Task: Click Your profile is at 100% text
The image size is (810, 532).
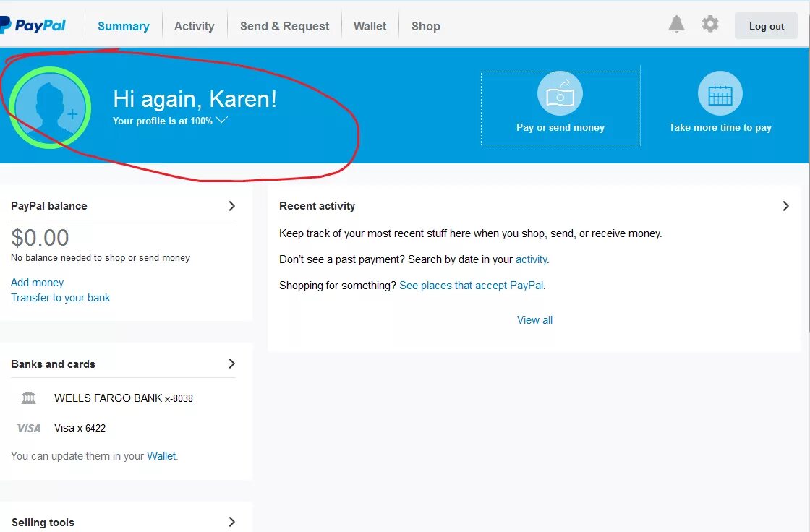Action: tap(163, 121)
